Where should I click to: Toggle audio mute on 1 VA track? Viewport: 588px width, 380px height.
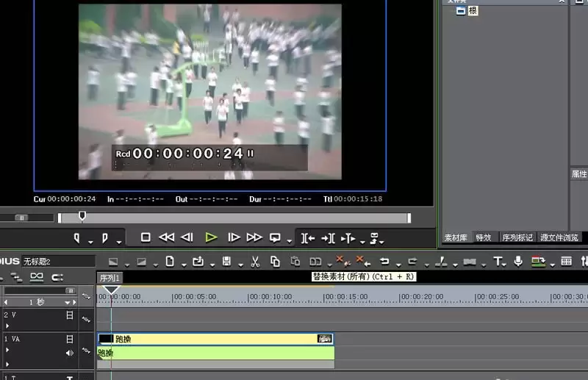[70, 353]
